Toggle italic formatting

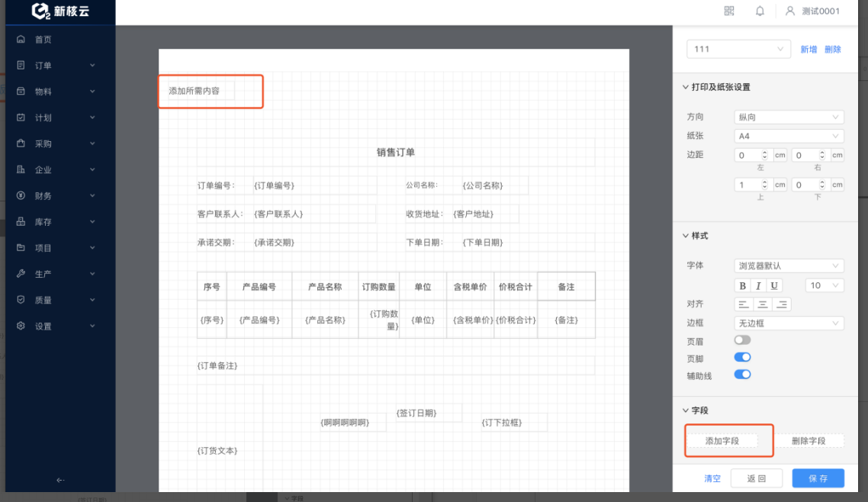(758, 285)
